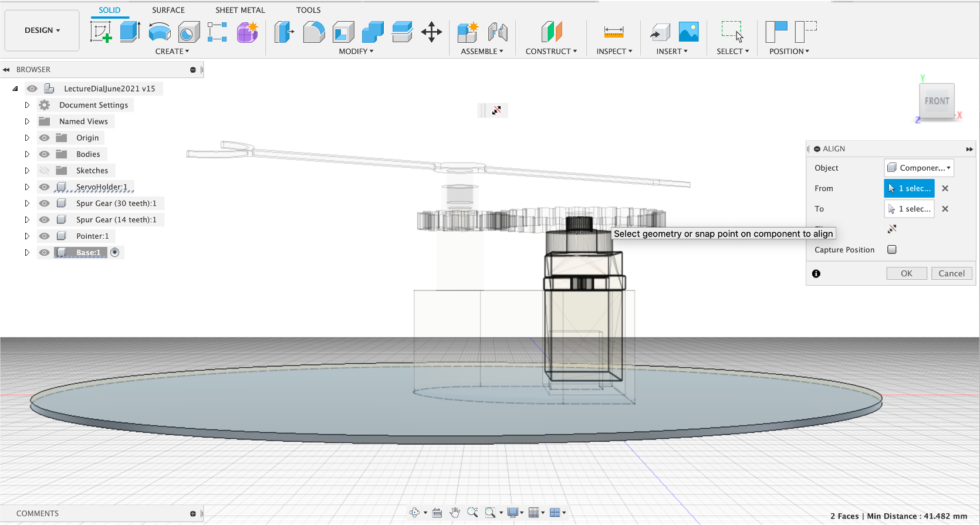Select the Extrude tool
Screen dimensions: 980x525
coord(130,32)
